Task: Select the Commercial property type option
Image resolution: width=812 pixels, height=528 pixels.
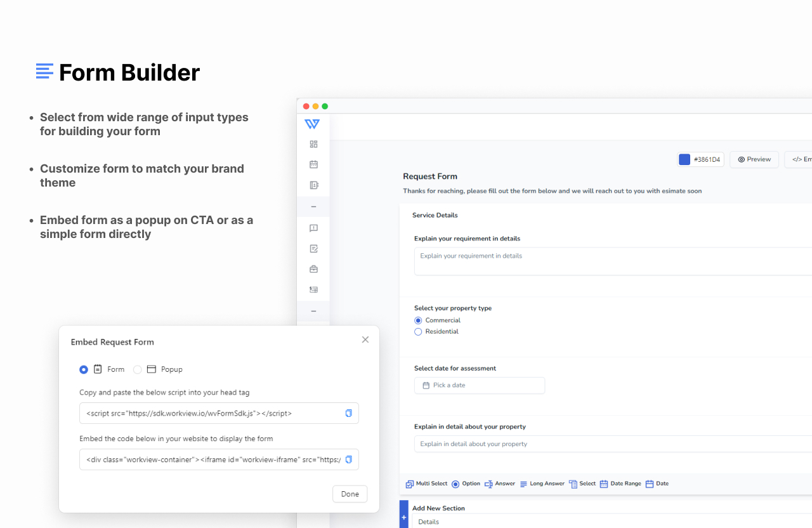Action: pyautogui.click(x=418, y=320)
